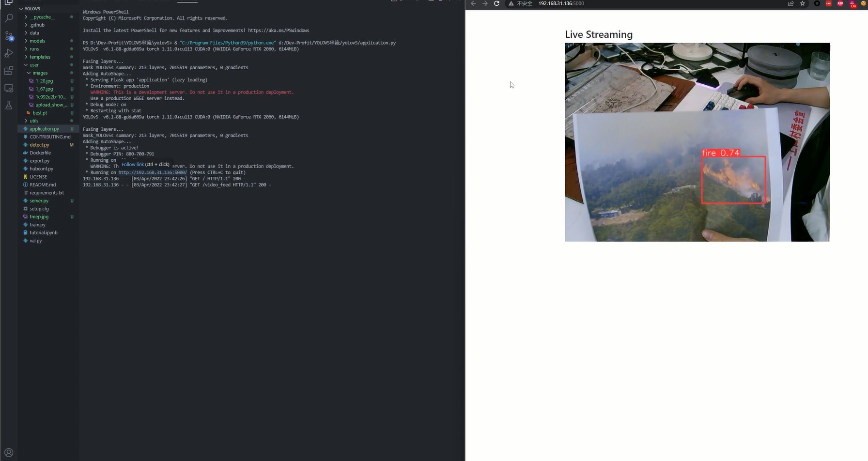Image resolution: width=868 pixels, height=461 pixels.
Task: Open Source Control view with 31 badge
Action: pyautogui.click(x=9, y=36)
